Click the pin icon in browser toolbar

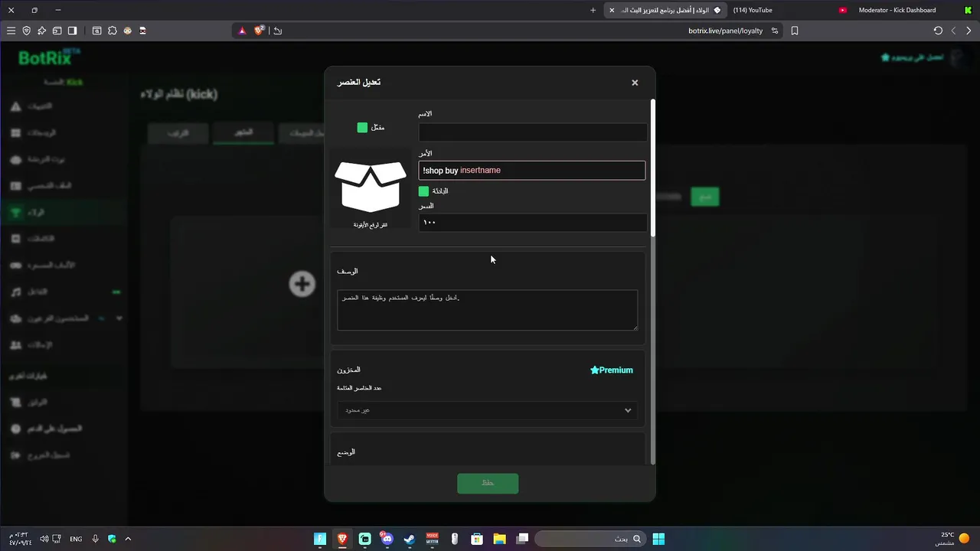(x=41, y=31)
